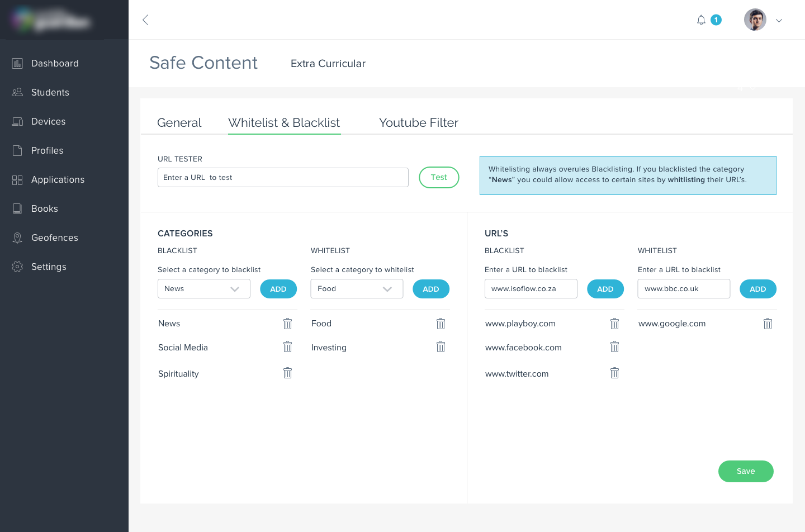Click the green Save button

coord(745,471)
